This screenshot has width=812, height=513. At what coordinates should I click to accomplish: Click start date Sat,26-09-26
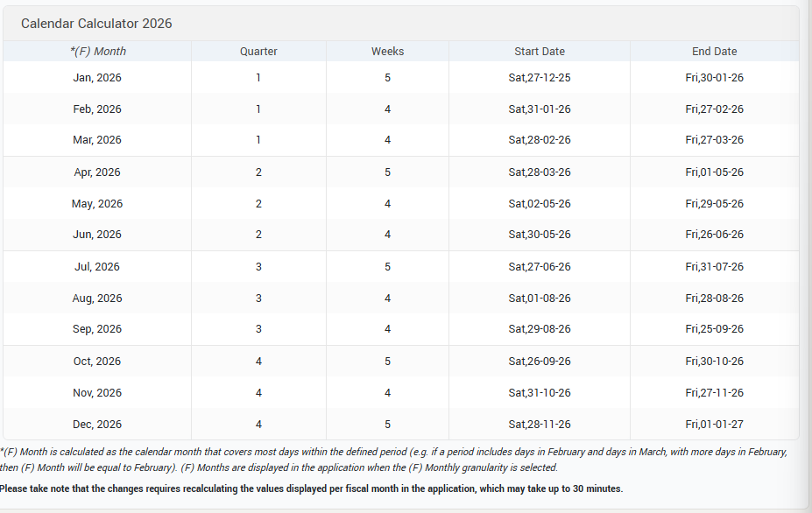tap(539, 362)
